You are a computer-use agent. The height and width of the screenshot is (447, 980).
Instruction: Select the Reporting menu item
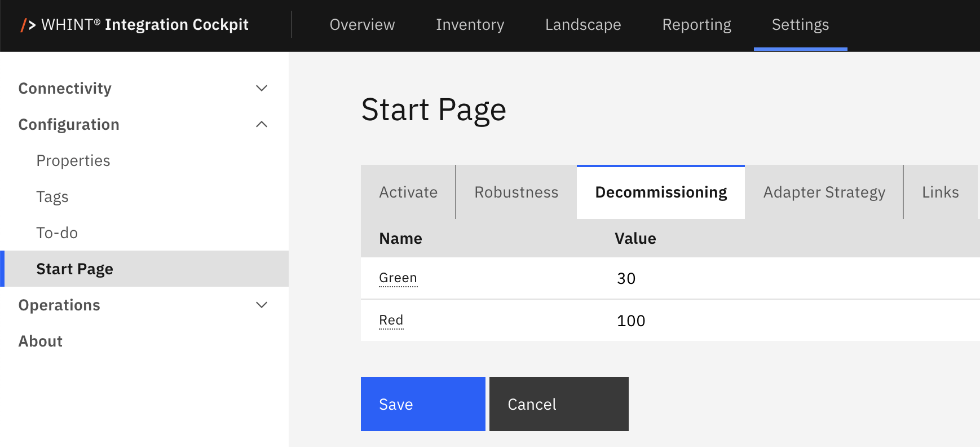click(x=696, y=25)
